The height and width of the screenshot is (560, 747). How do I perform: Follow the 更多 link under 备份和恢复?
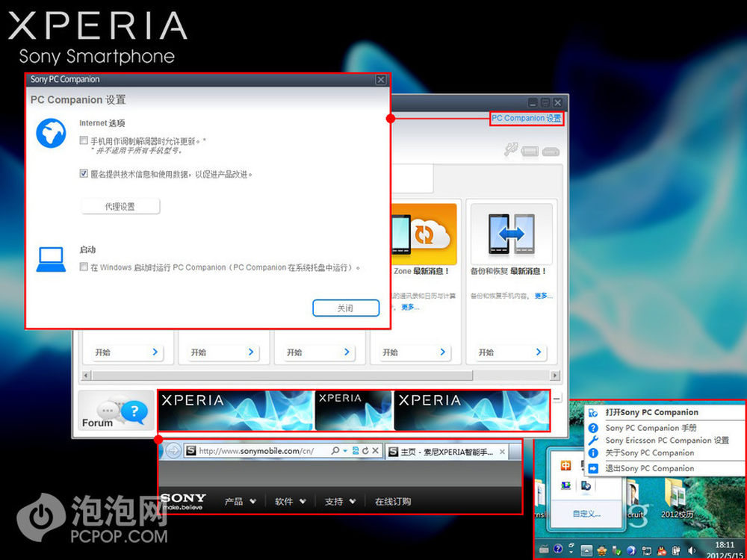point(544,296)
